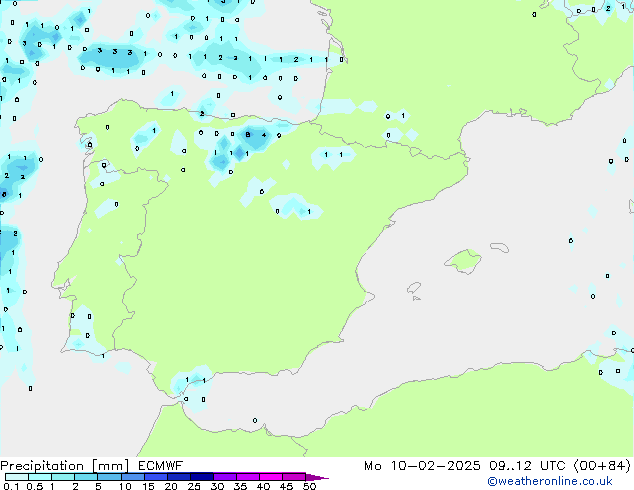Screen dimensions: 634x490
Task: Click the '50' legend scale label
Action: 309,486
